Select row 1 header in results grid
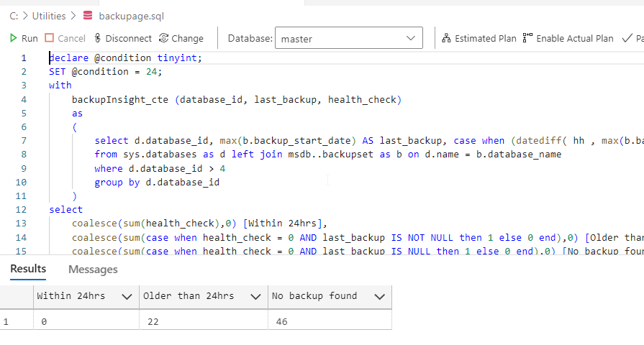The image size is (644, 345). tap(6, 321)
